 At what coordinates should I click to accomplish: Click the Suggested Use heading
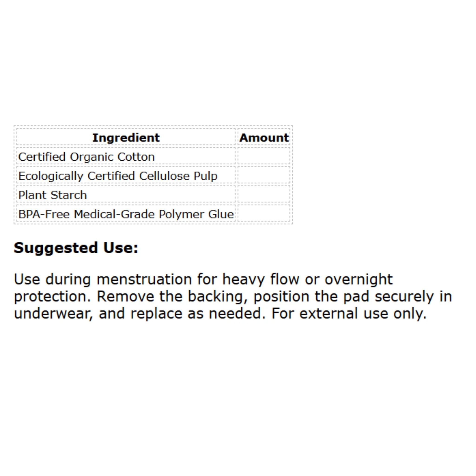76,248
